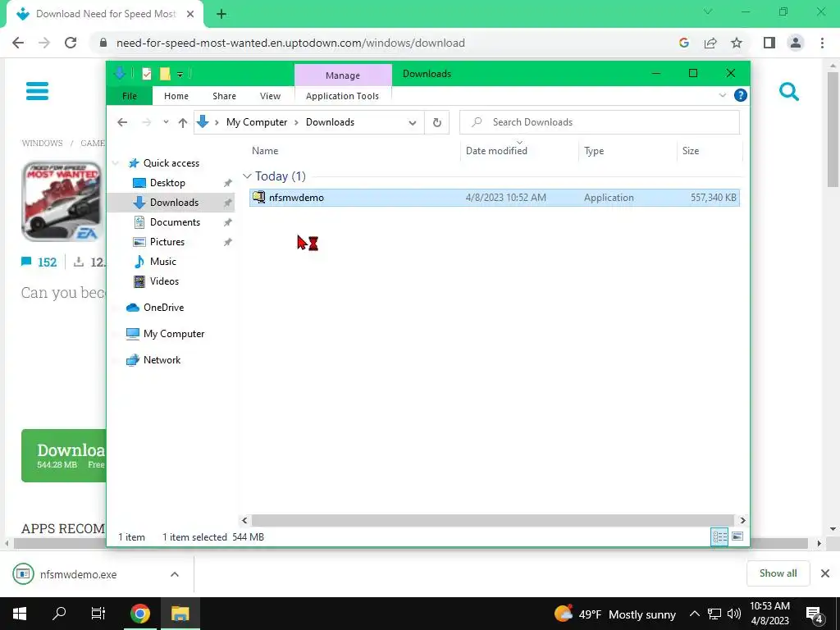Reload the Chrome page
This screenshot has width=840, height=630.
71,43
